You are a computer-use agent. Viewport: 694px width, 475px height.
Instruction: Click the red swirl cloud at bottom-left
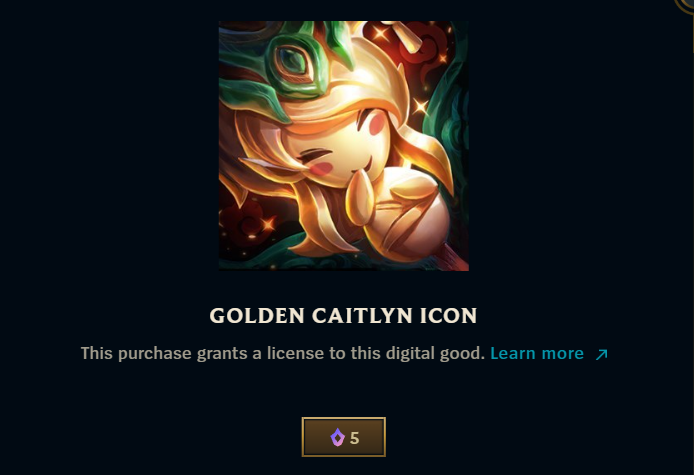pyautogui.click(x=243, y=222)
